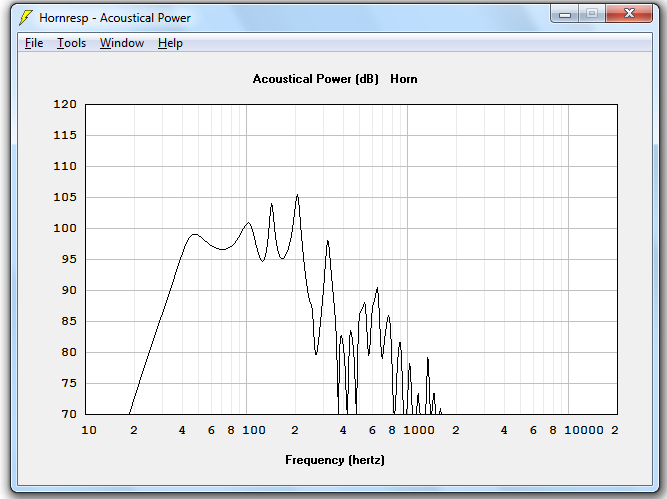Click the curve's first hump near 99 dB
667x499 pixels.
pyautogui.click(x=194, y=234)
